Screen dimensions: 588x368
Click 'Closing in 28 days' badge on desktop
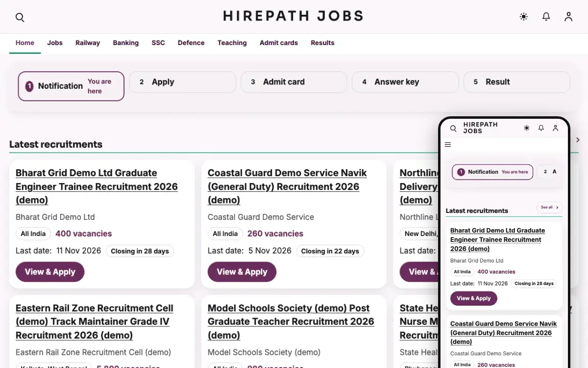coord(140,251)
